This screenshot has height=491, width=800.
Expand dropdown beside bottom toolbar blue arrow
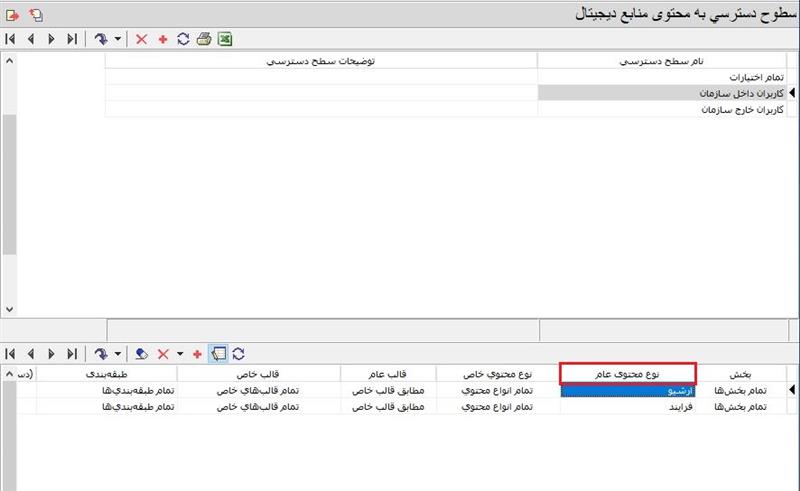pyautogui.click(x=118, y=354)
